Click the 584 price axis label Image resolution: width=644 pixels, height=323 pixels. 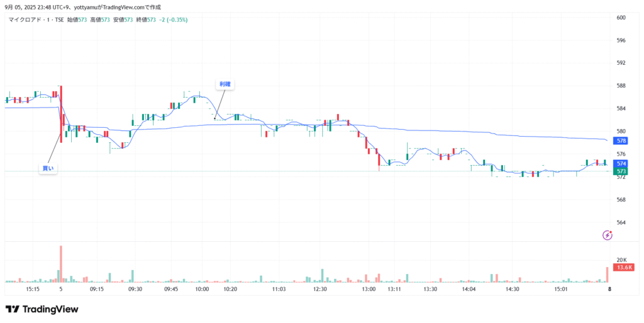621,108
